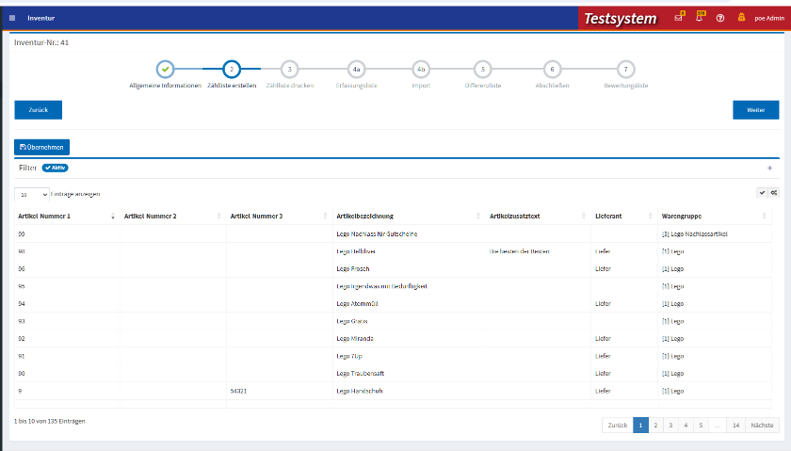Select step 6 Abschließen

tap(552, 69)
